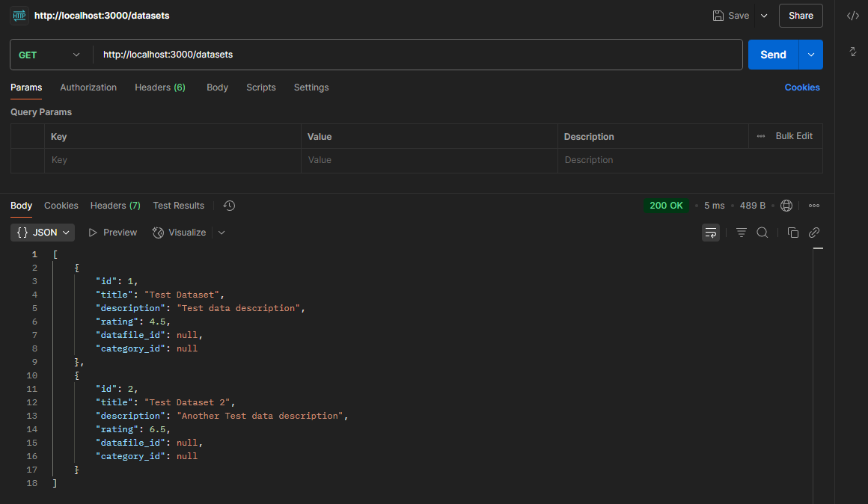This screenshot has width=868, height=504.
Task: Click the request URL input field
Action: point(418,55)
